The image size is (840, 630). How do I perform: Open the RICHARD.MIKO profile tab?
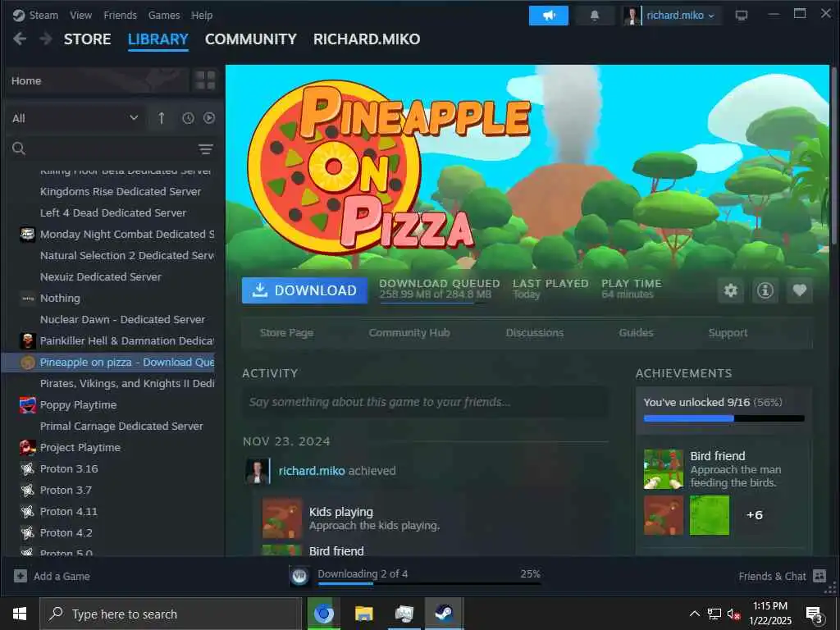point(367,39)
